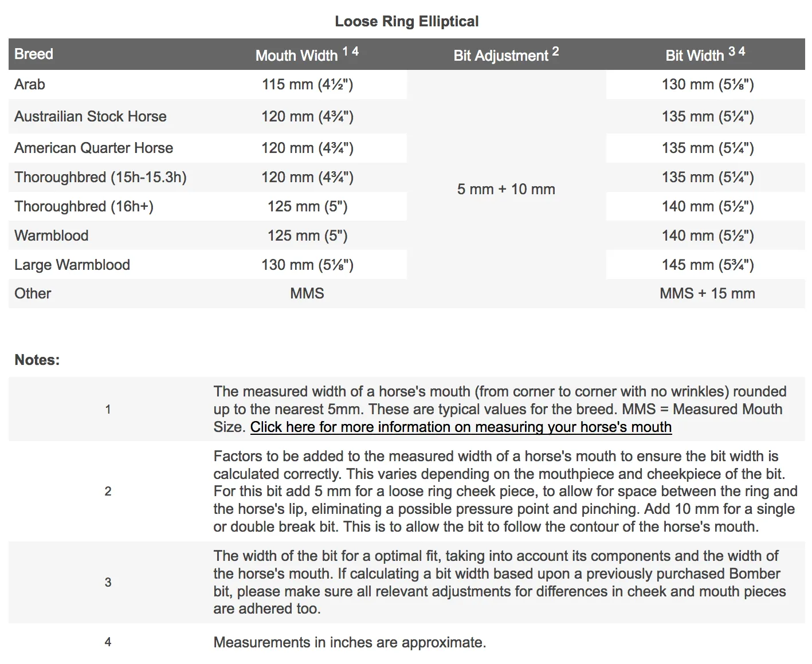Select note number 4 about inch measurements

coord(406,642)
